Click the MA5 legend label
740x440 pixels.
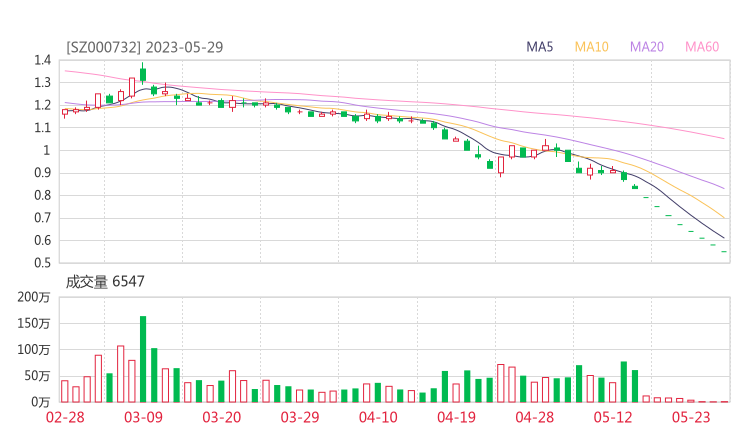click(x=539, y=47)
